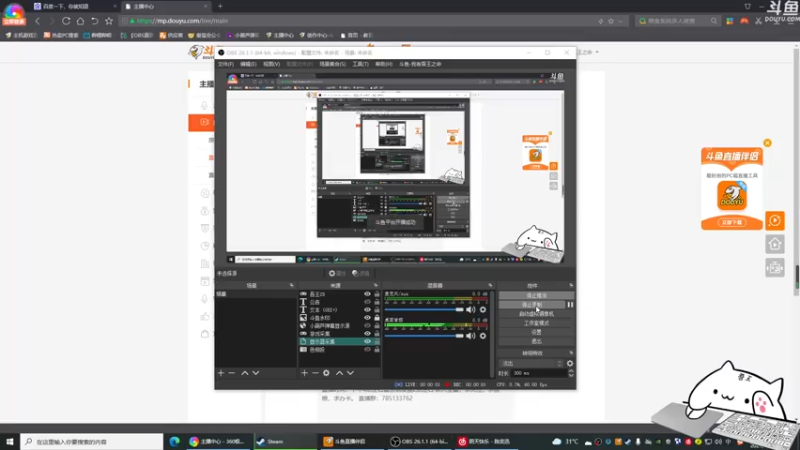800x450 pixels.
Task: Toggle visibility eye of 公告 source
Action: (x=367, y=302)
